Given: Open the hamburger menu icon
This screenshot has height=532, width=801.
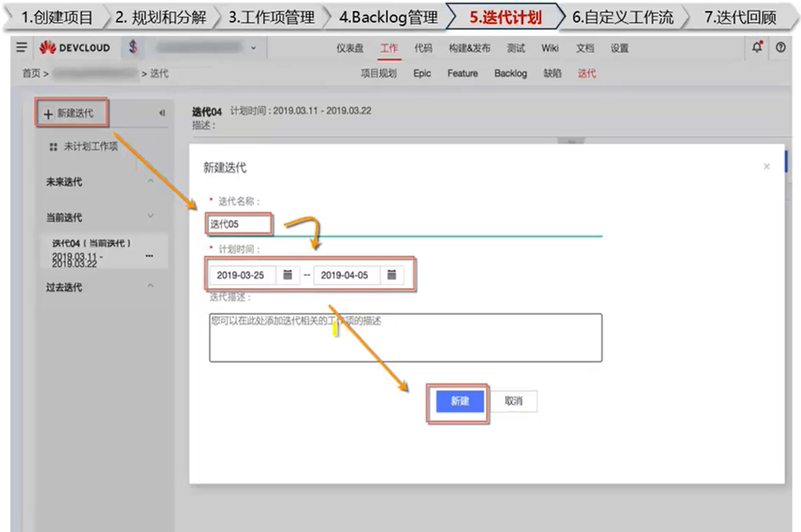Looking at the screenshot, I should click(x=21, y=47).
